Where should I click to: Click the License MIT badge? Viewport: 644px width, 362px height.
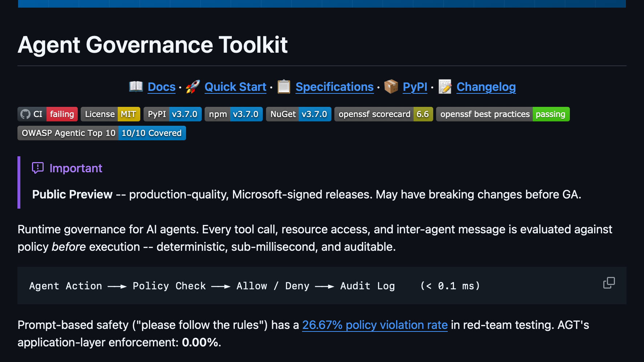[110, 114]
